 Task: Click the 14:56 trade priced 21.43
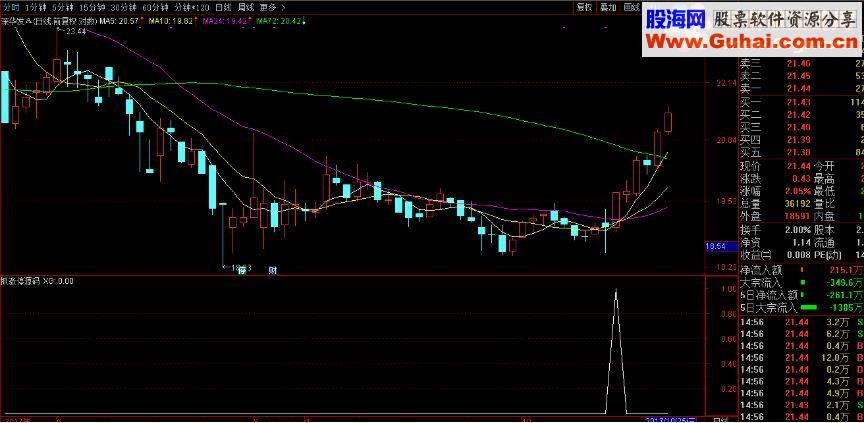tap(801, 406)
